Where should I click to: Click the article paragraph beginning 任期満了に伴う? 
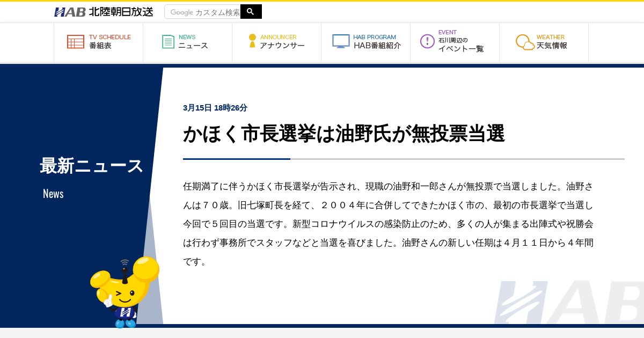click(x=389, y=224)
